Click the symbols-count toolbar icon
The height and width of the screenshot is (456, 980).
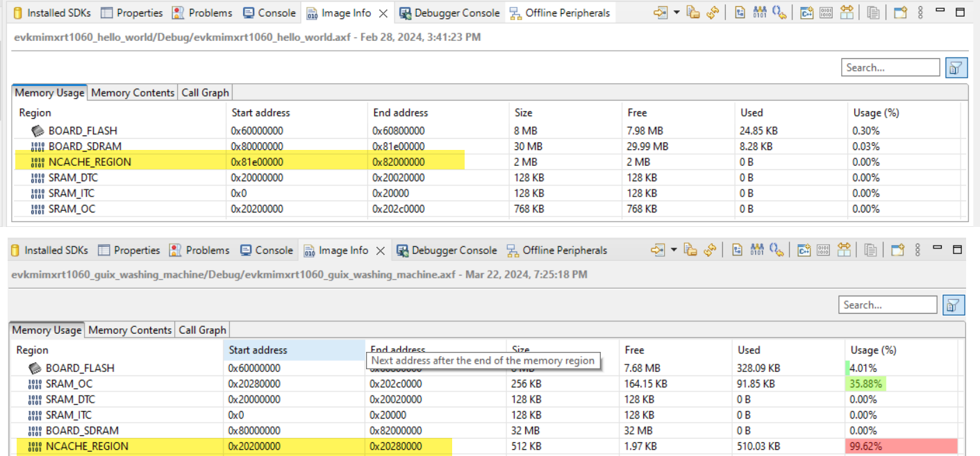758,12
